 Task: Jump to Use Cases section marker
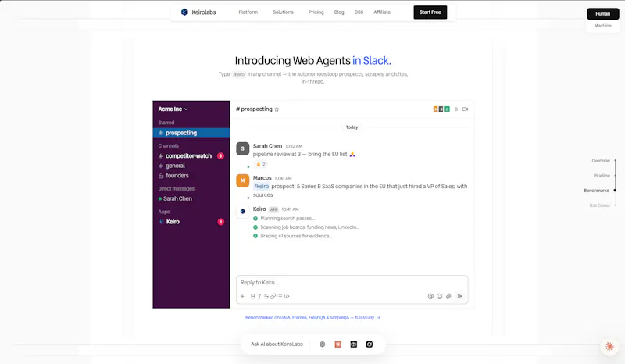602,205
